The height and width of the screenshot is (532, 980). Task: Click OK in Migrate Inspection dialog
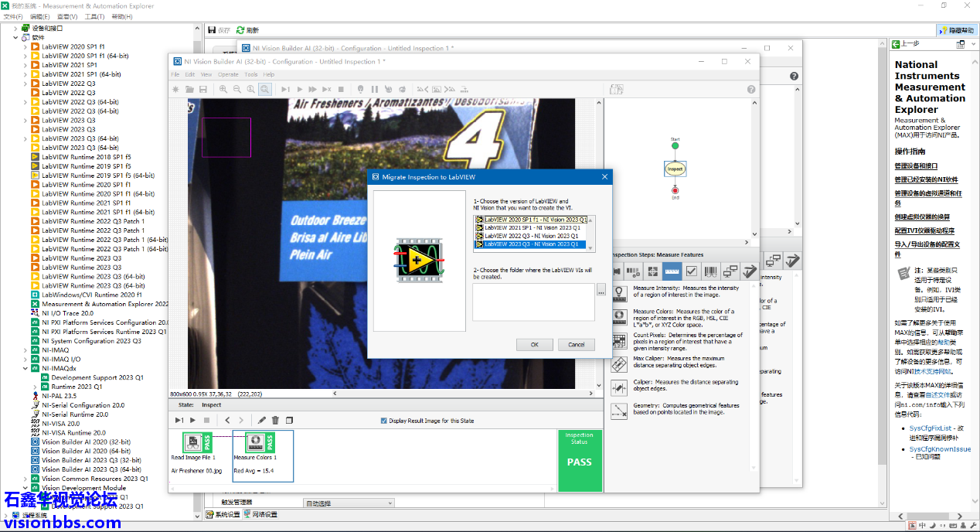(534, 345)
